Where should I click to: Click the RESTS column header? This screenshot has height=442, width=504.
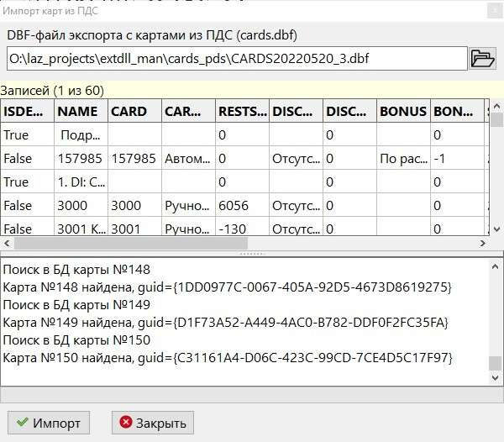(x=241, y=111)
